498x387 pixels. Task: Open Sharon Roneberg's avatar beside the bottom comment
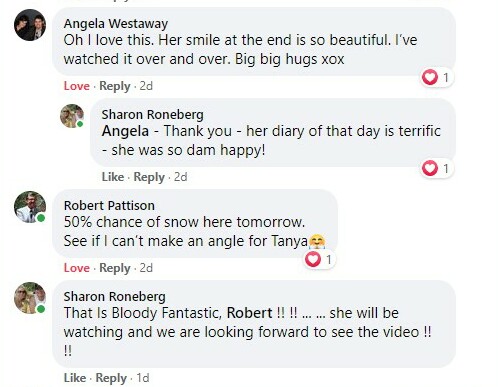click(30, 298)
